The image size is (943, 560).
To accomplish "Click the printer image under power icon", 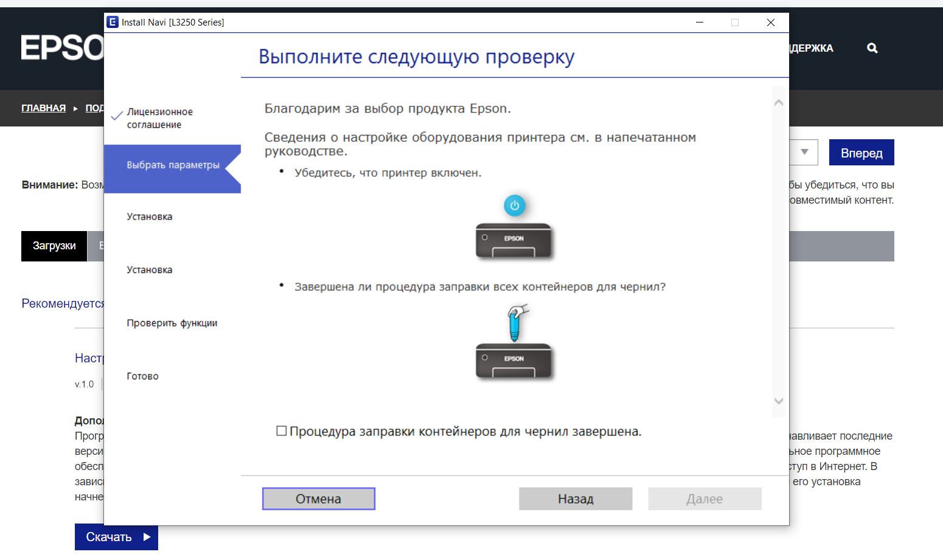I will coord(514,241).
